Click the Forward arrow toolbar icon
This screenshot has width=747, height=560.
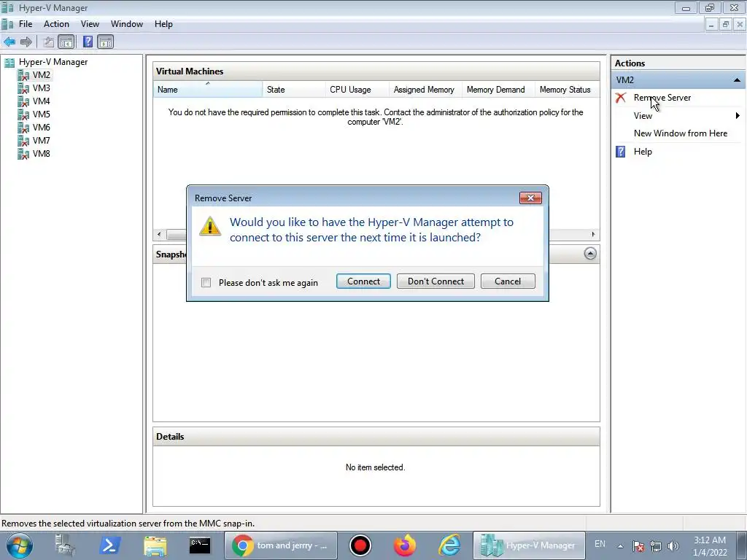click(x=26, y=42)
